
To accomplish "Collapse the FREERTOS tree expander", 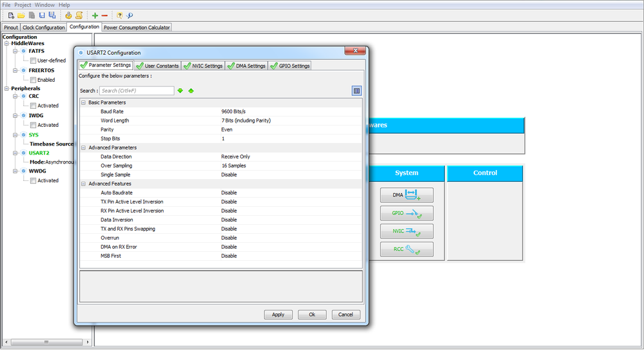I will pyautogui.click(x=15, y=70).
